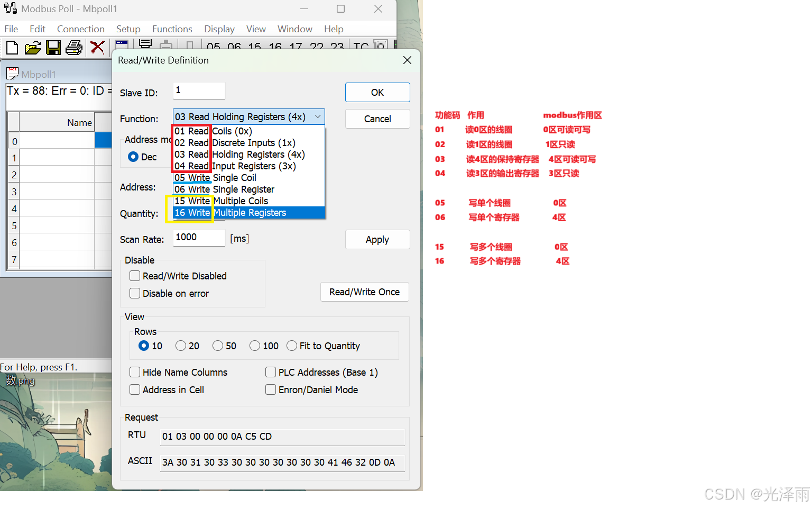Close the Read/Write Definition dialog

tap(407, 60)
